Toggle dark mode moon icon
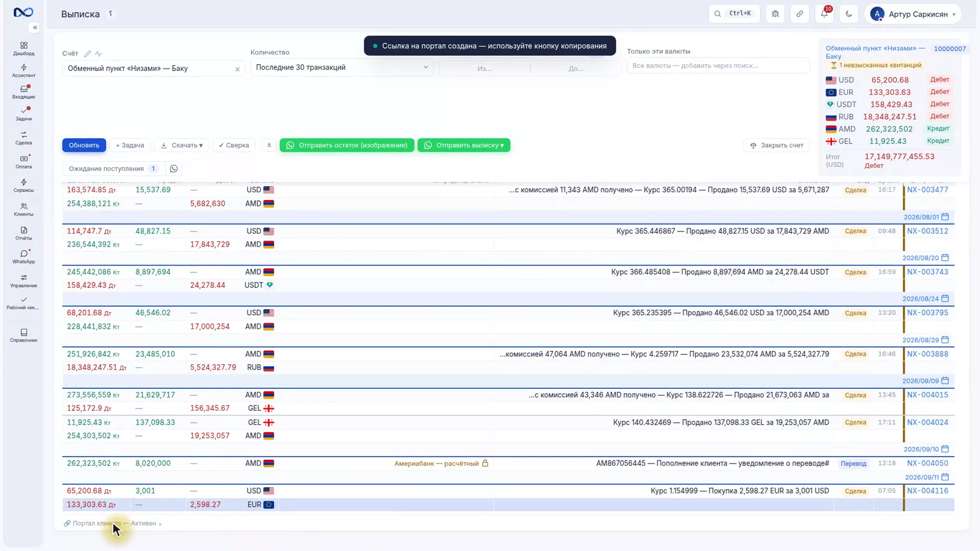The width and height of the screenshot is (980, 551). tap(849, 13)
